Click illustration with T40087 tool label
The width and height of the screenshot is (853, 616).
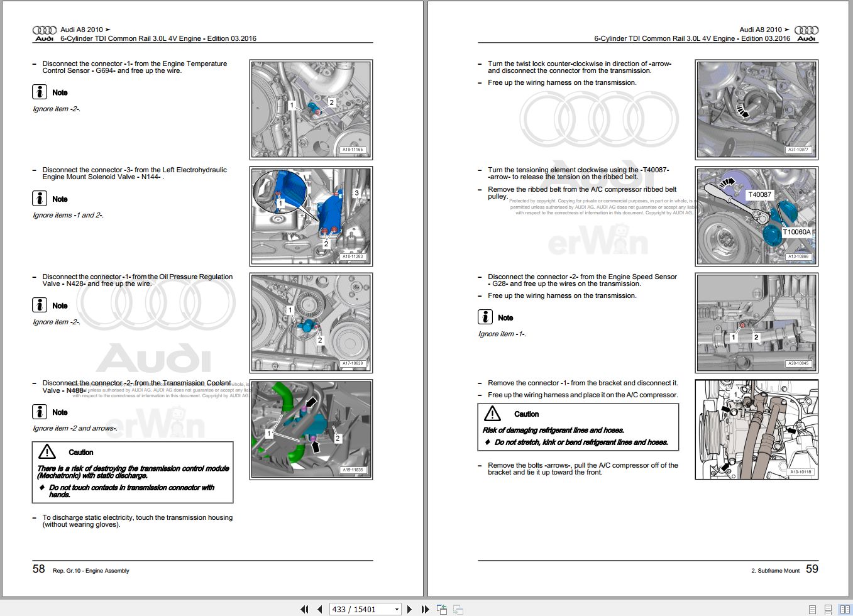(757, 216)
